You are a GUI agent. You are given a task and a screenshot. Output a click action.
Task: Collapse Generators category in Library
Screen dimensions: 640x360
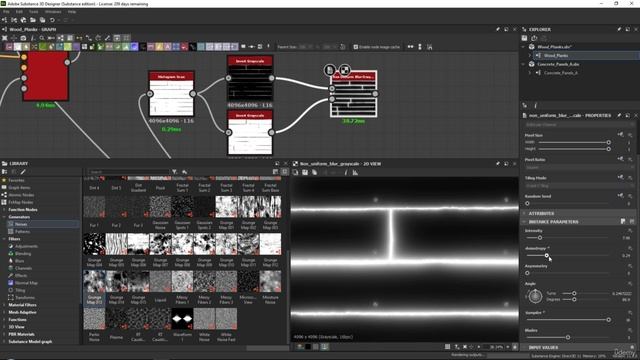(4, 217)
